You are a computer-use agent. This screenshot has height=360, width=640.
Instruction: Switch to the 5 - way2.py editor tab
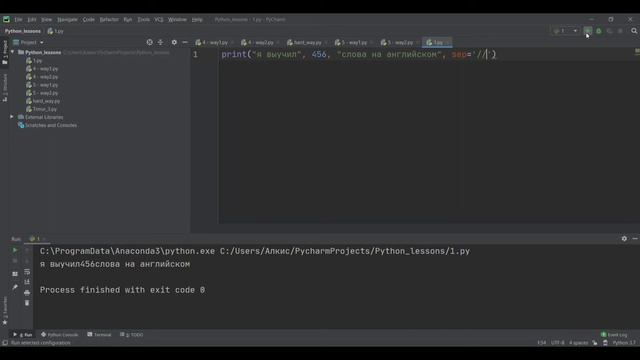(400, 42)
